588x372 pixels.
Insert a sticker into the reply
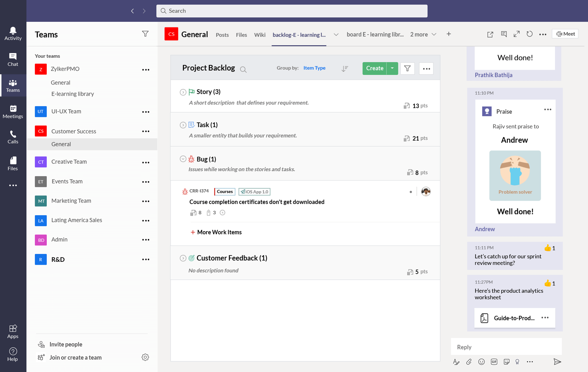(507, 362)
